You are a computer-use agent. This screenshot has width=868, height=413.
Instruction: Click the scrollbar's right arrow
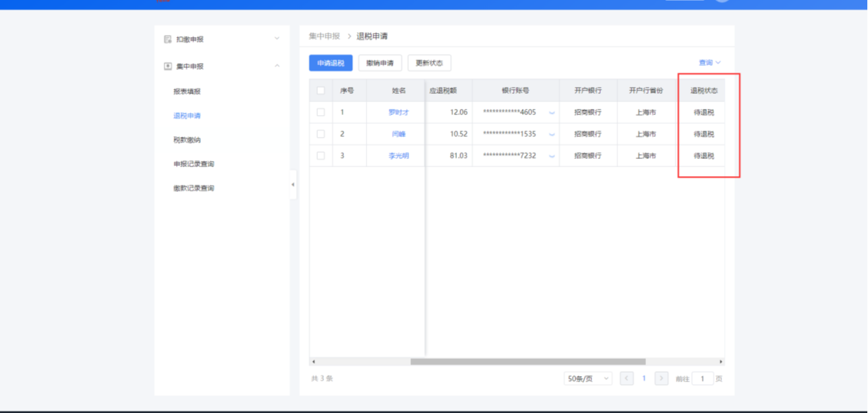pyautogui.click(x=721, y=362)
